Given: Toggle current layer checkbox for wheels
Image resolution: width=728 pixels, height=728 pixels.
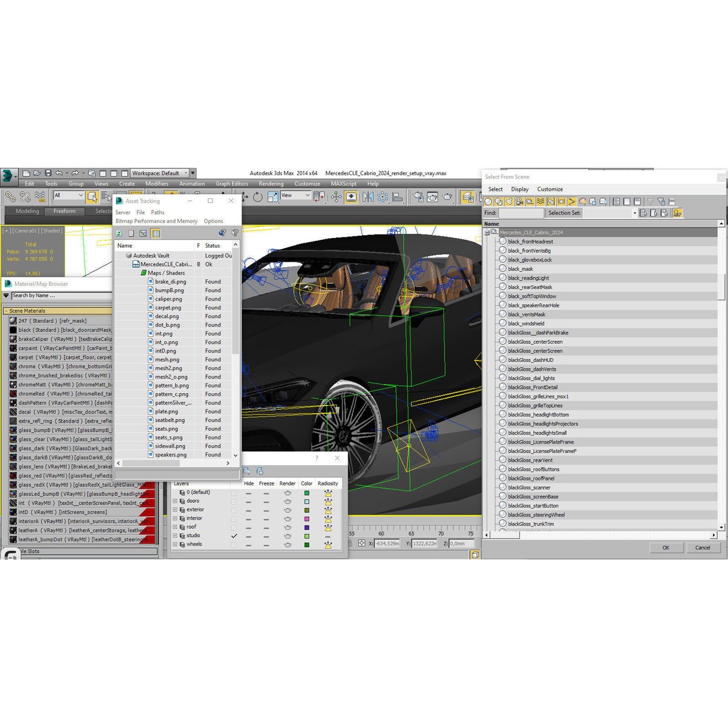Looking at the screenshot, I should coord(233,545).
